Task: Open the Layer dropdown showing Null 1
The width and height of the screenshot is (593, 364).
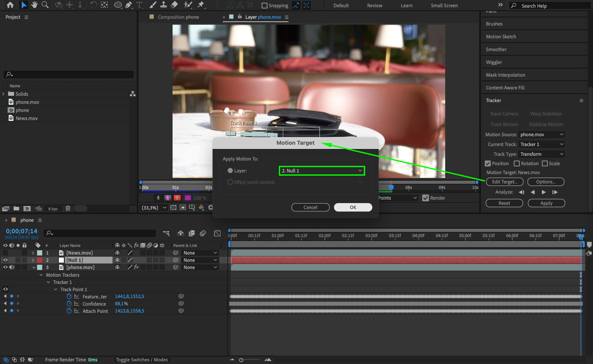Action: (322, 171)
